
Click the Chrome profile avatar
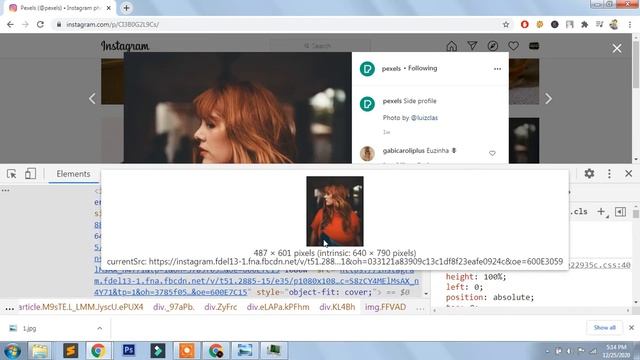[x=614, y=24]
